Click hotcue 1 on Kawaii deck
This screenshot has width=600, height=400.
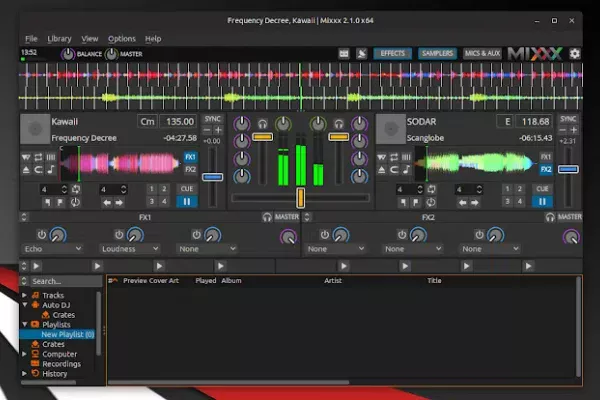(152, 189)
